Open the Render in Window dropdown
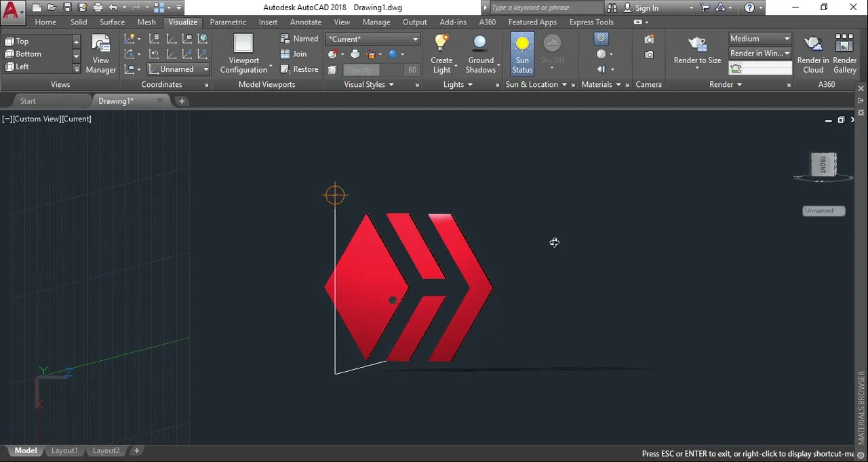 click(760, 53)
